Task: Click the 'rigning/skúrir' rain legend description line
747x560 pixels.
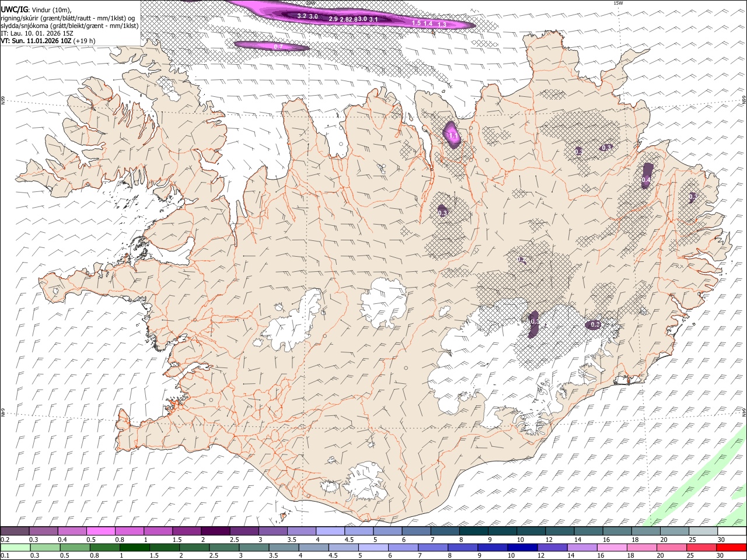Action: (x=68, y=17)
